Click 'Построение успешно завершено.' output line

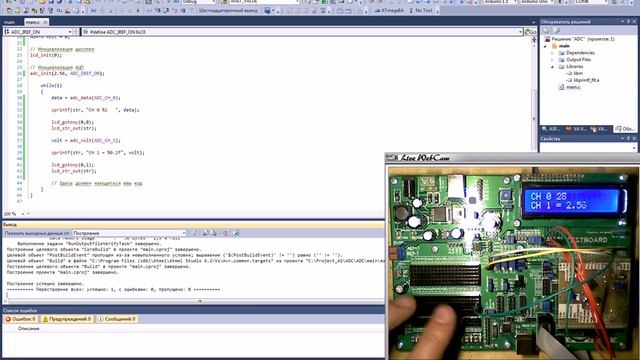(45, 284)
